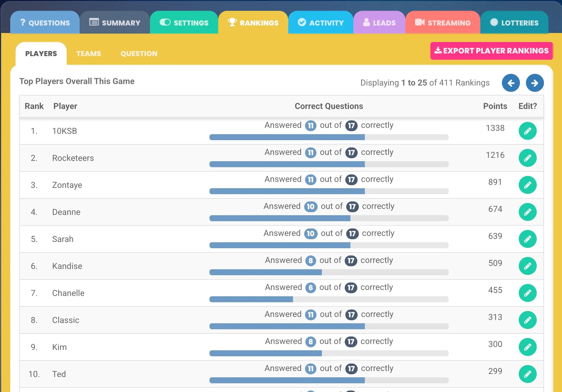Edit the Sarah player entry

click(x=527, y=239)
